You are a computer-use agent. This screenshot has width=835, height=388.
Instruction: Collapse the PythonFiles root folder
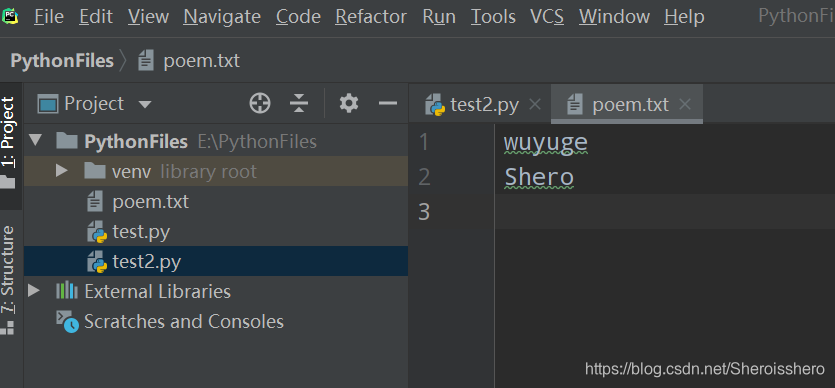pos(36,141)
